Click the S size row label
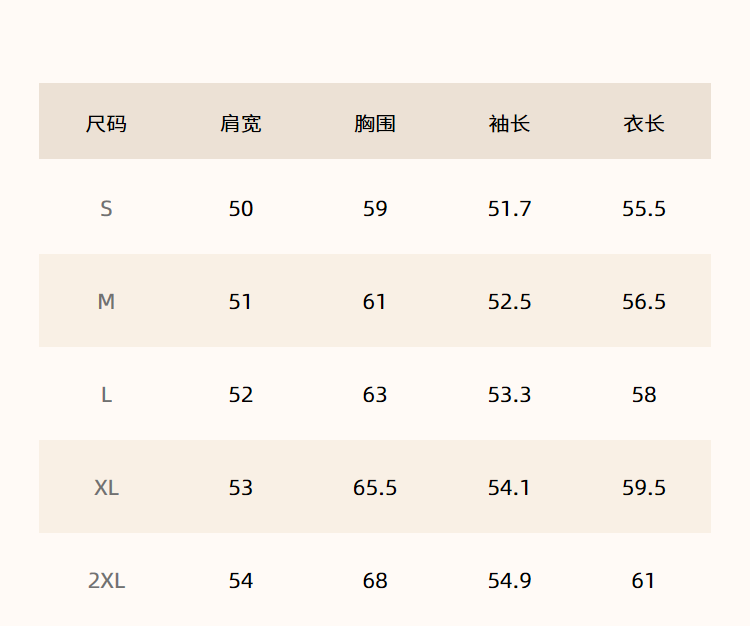Image resolution: width=750 pixels, height=626 pixels. tap(106, 209)
